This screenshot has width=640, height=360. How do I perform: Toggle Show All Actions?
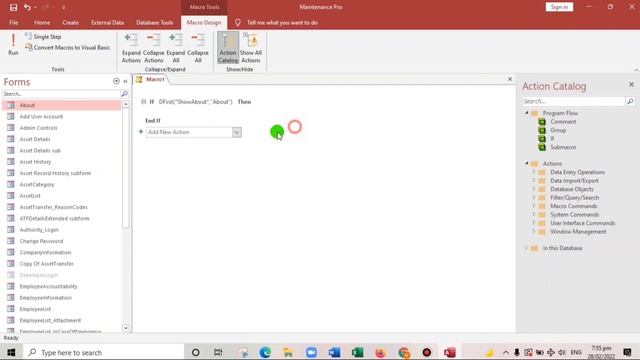pyautogui.click(x=251, y=48)
